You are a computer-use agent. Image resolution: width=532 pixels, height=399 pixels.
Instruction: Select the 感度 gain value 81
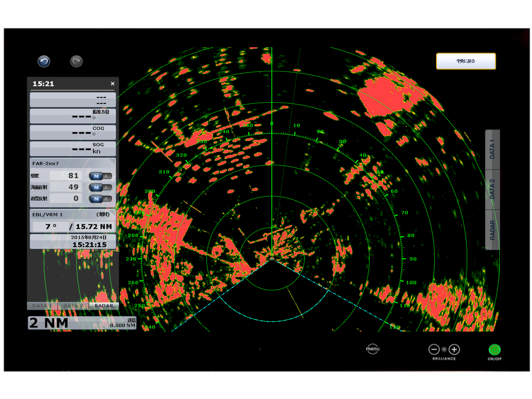tap(65, 176)
